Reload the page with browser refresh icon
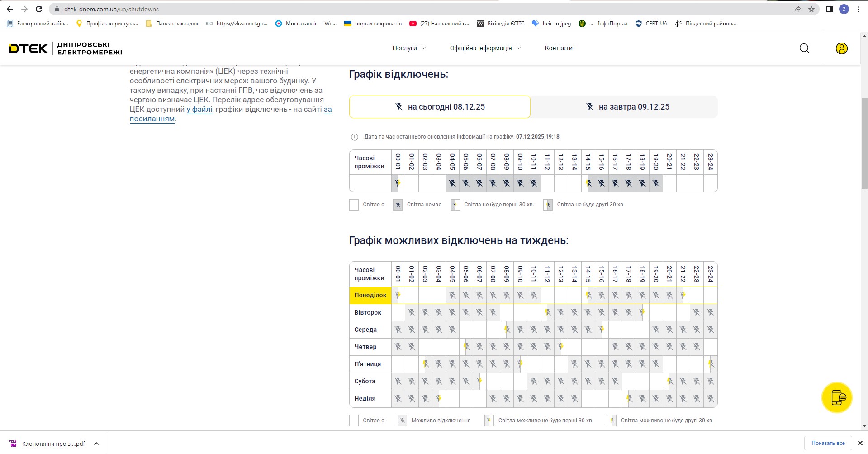Viewport: 868px width, 454px height. pyautogui.click(x=39, y=9)
